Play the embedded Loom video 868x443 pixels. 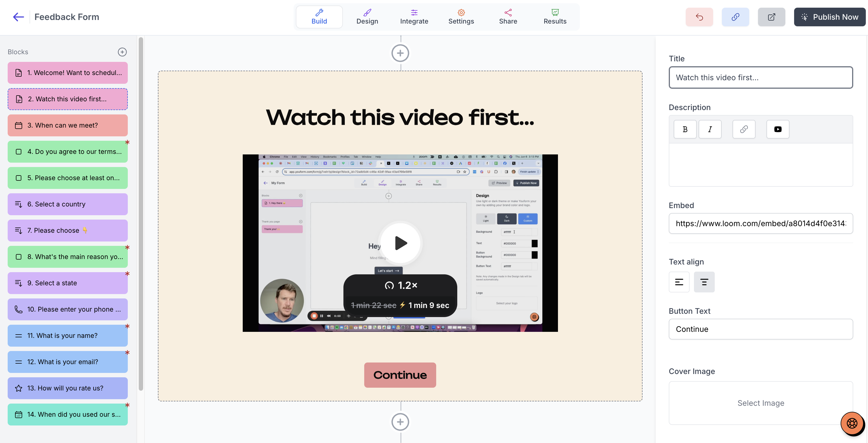click(x=400, y=243)
